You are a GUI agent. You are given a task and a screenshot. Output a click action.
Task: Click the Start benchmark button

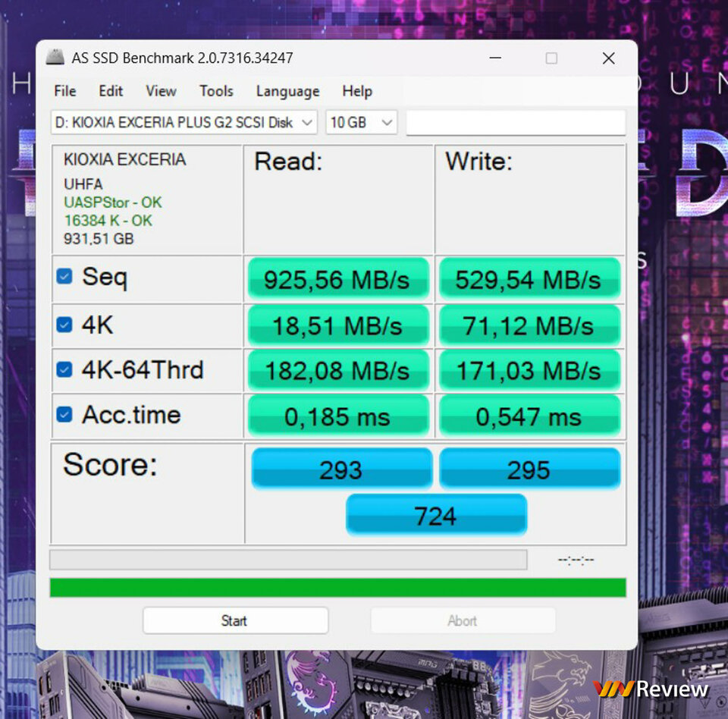point(235,620)
